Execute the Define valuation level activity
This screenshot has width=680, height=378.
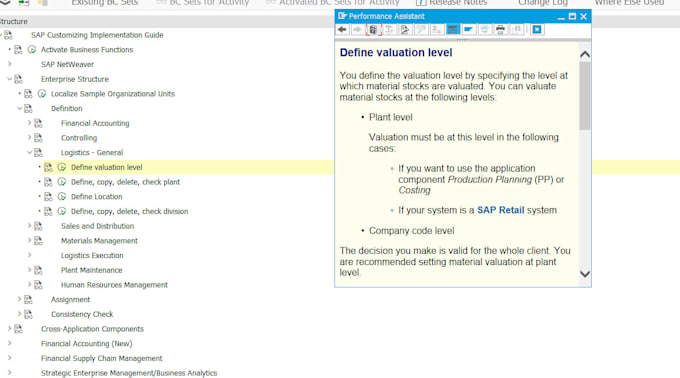pos(62,167)
